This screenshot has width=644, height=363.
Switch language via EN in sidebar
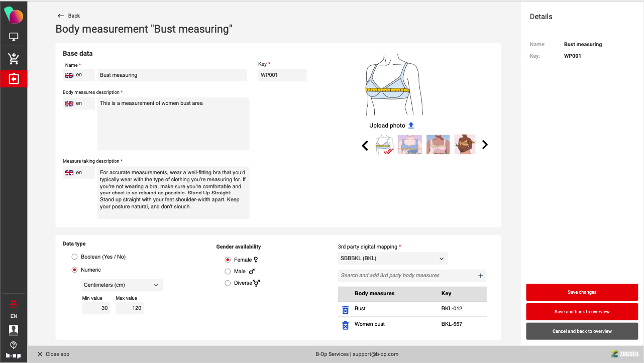(x=14, y=316)
